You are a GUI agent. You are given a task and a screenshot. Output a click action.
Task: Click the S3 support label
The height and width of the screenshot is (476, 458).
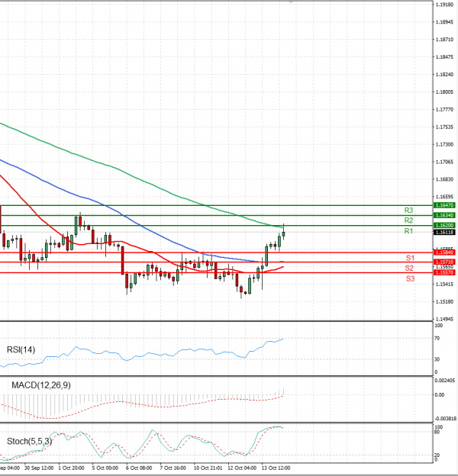tap(410, 278)
